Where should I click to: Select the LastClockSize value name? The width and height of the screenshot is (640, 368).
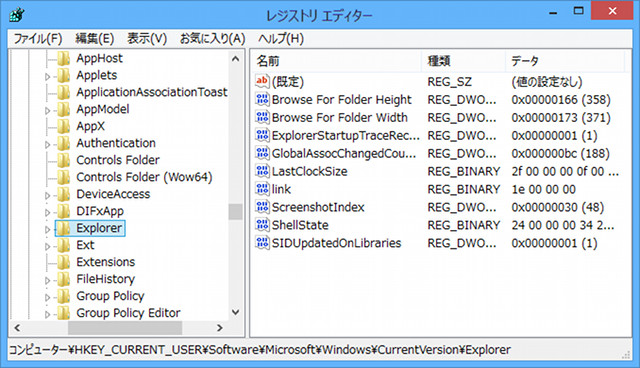pos(309,171)
